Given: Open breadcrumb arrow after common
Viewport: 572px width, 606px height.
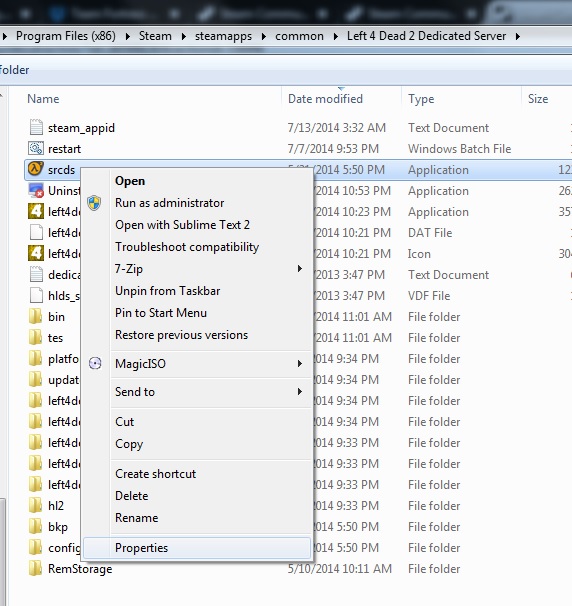Looking at the screenshot, I should pyautogui.click(x=335, y=36).
